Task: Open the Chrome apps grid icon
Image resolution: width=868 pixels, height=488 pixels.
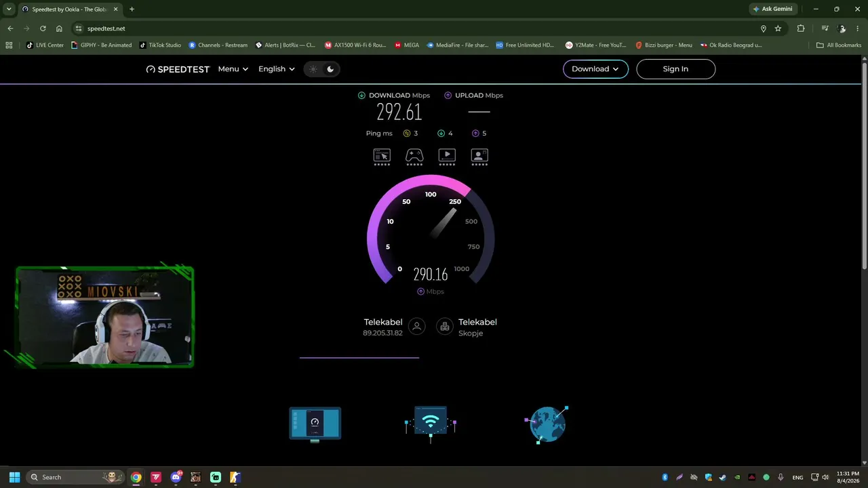Action: pyautogui.click(x=9, y=45)
